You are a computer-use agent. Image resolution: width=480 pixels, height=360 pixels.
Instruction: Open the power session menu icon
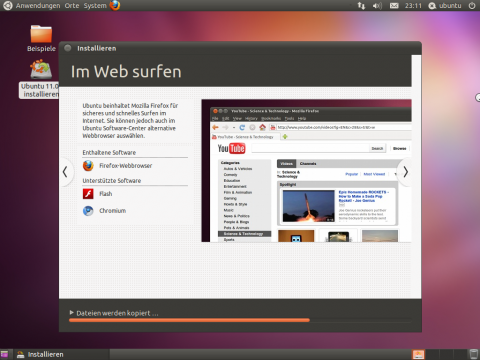472,6
